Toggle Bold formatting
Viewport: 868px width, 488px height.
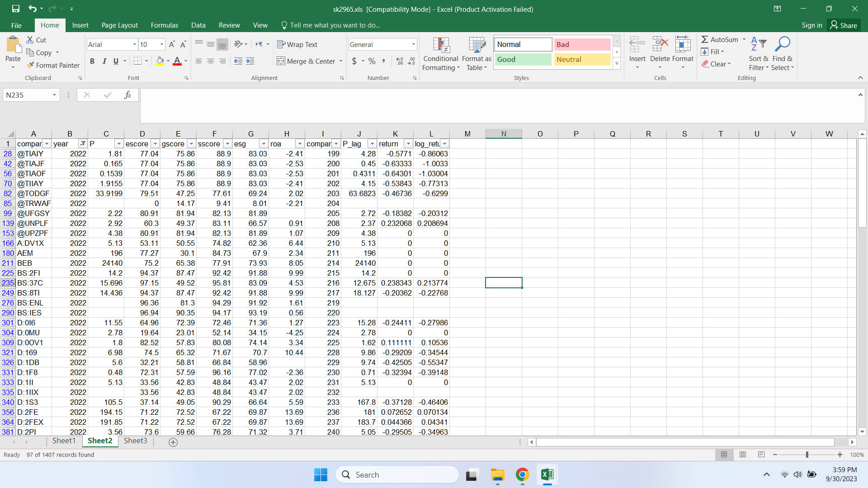click(92, 61)
